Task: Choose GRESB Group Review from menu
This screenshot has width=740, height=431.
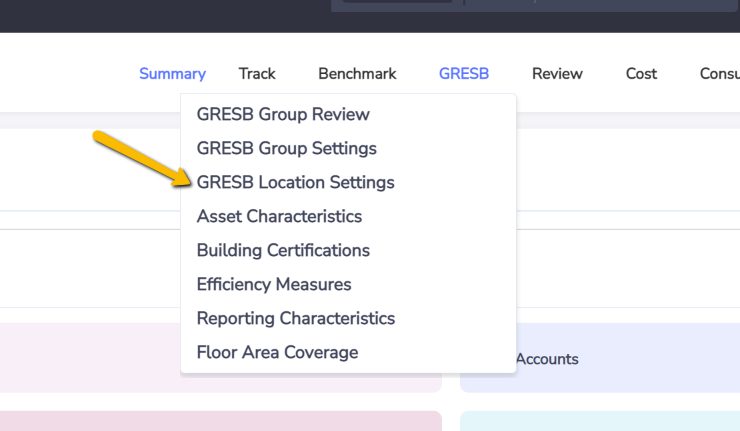Action: [283, 114]
